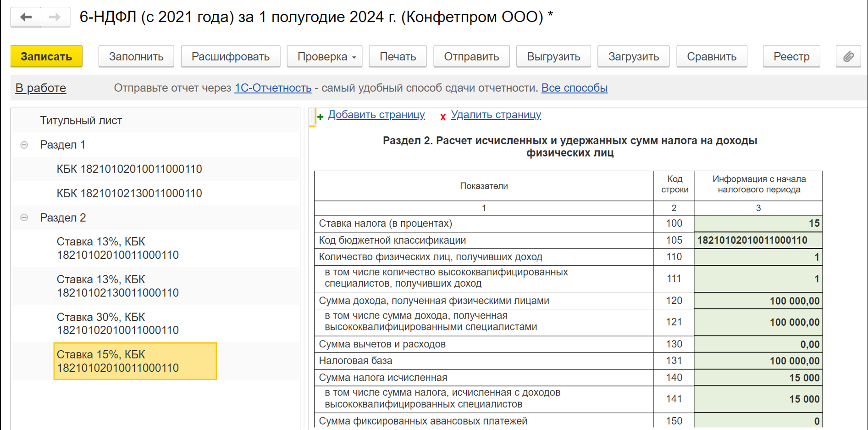This screenshot has height=430, width=868.
Task: Open the Все способы link
Action: coord(575,88)
